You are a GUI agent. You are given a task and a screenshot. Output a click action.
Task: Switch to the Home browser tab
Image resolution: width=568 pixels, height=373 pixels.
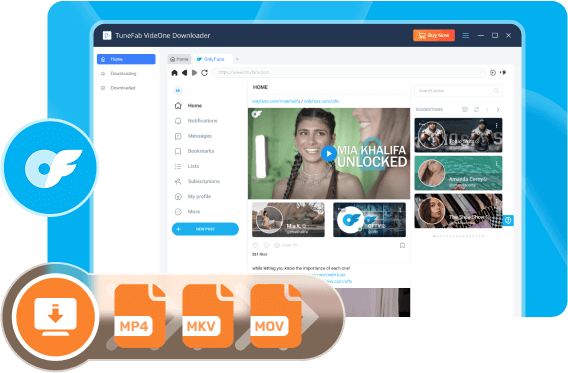click(179, 59)
